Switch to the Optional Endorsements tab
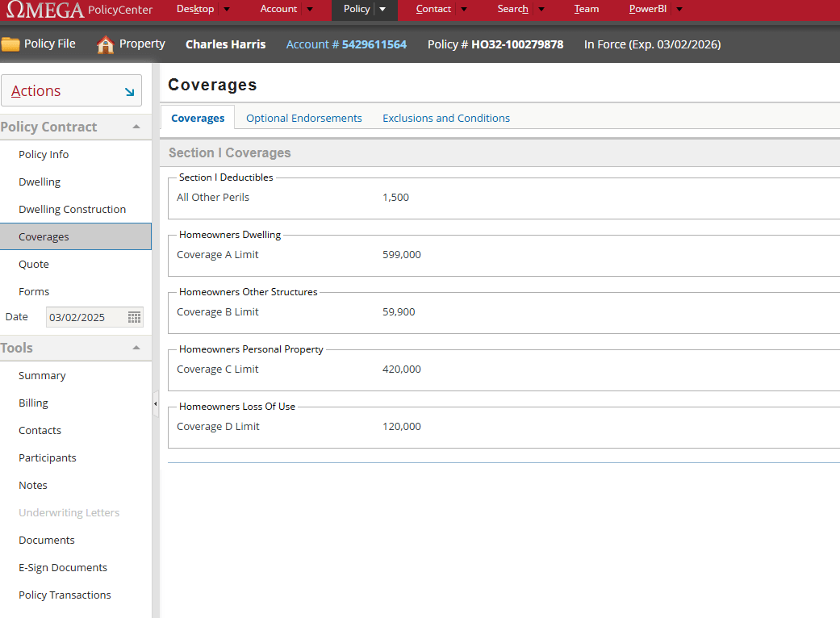The height and width of the screenshot is (618, 840). click(x=303, y=119)
